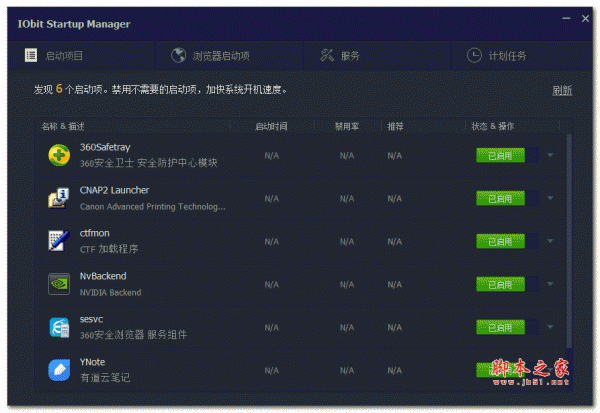Click the clock icon on 计划任务 tab

tap(474, 56)
